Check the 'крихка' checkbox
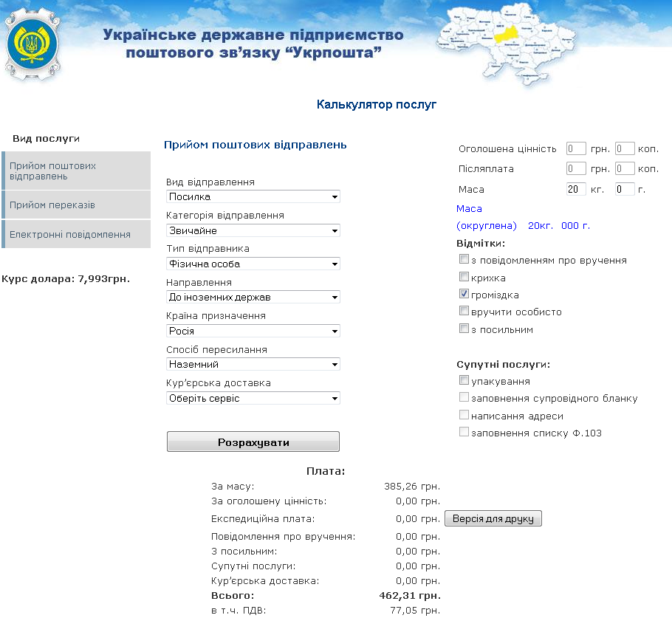This screenshot has height=618, width=672. point(464,276)
